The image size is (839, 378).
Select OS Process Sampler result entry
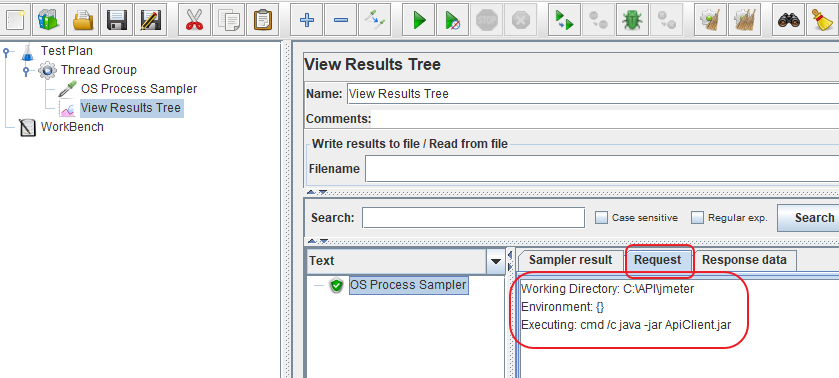click(x=408, y=285)
